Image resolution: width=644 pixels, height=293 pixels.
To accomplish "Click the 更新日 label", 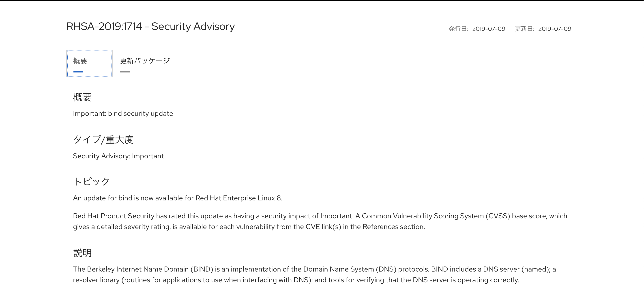I will pos(524,29).
